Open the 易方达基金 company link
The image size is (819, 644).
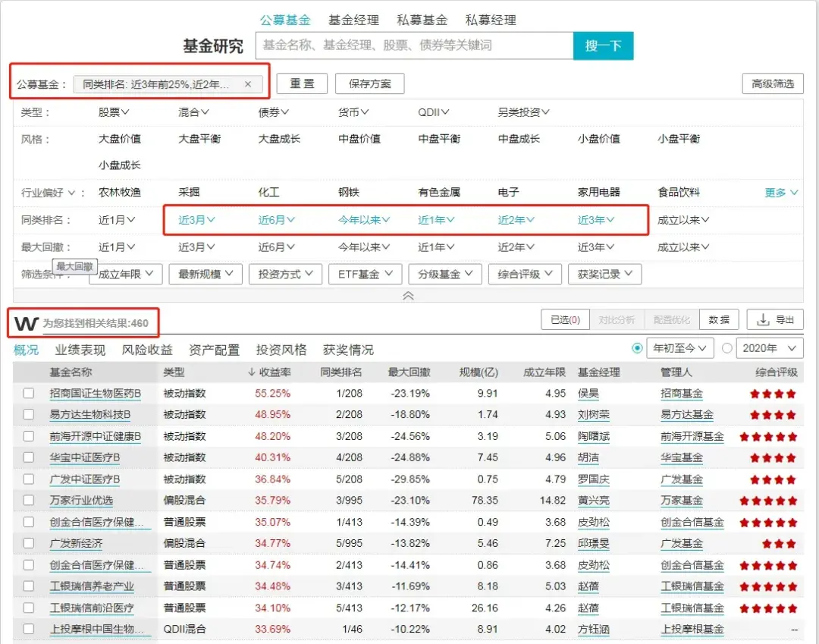687,415
